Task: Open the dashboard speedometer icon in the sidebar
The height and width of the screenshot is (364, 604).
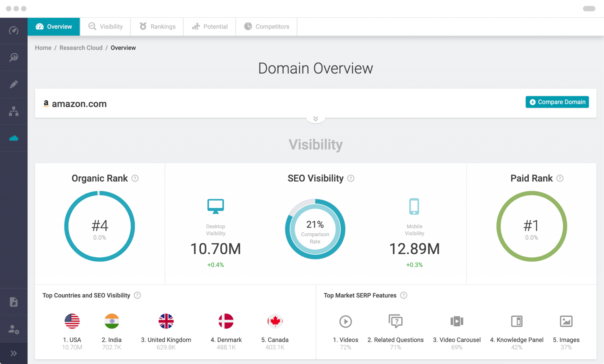Action: (13, 30)
